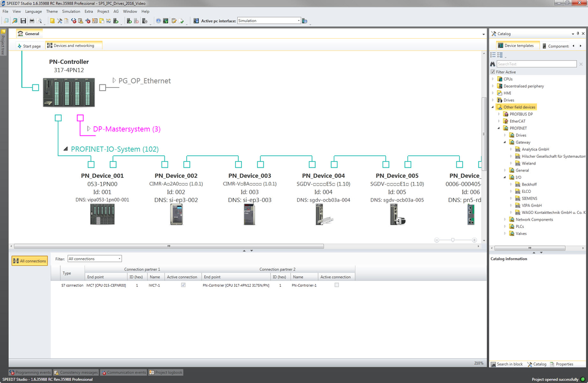Open the Active pc interface dropdown
This screenshot has height=383, width=588.
click(x=299, y=21)
